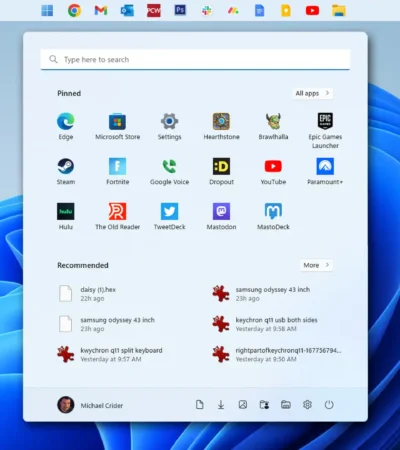Open kwychron q11 split keyboard file

(x=110, y=354)
